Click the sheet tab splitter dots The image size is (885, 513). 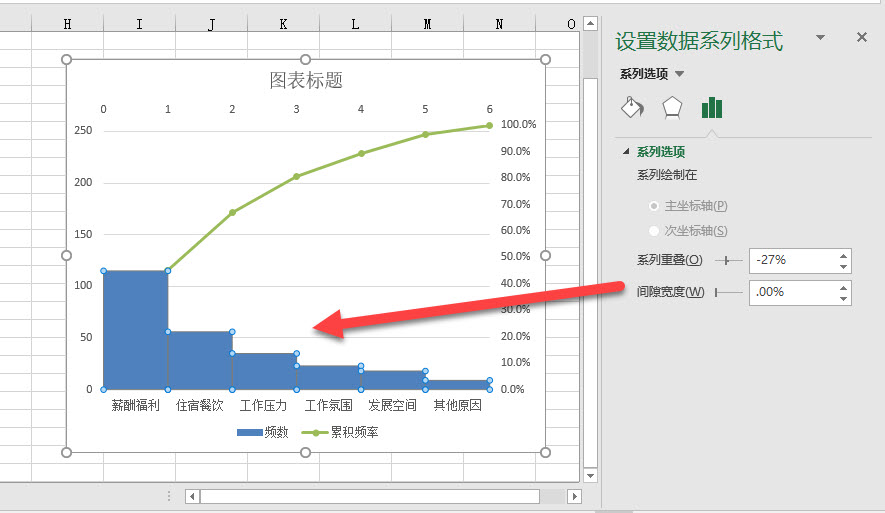169,496
